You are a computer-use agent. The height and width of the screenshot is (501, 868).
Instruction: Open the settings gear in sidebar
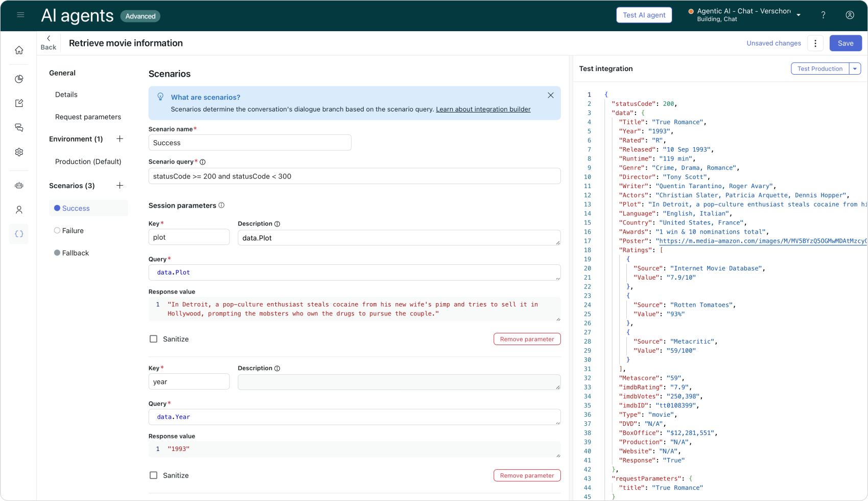tap(19, 152)
